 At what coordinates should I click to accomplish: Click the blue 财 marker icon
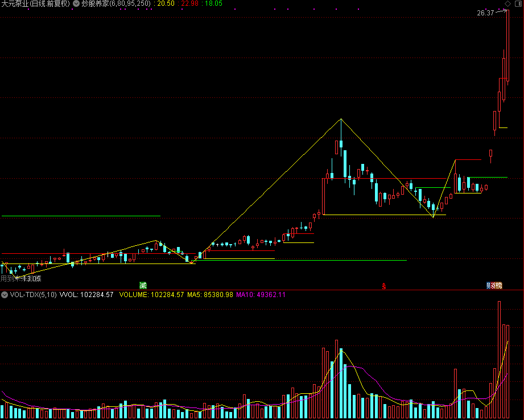tap(488, 285)
